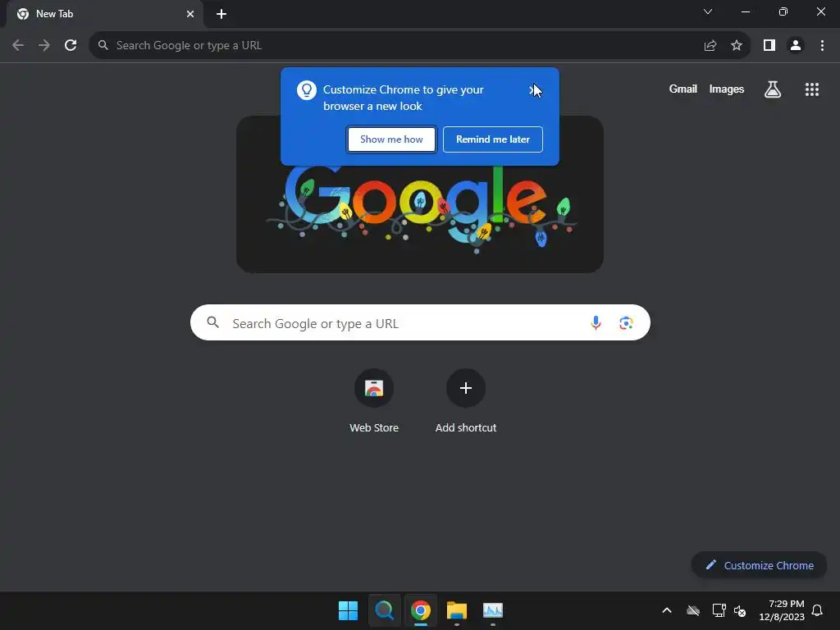This screenshot has height=630, width=840.
Task: Click the OneDrive cloud tray icon
Action: (693, 610)
